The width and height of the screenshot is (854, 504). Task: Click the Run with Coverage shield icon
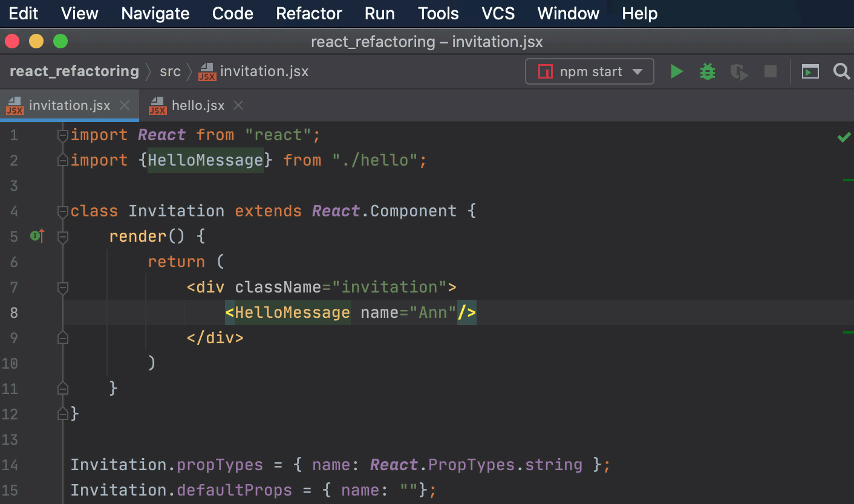click(x=738, y=71)
